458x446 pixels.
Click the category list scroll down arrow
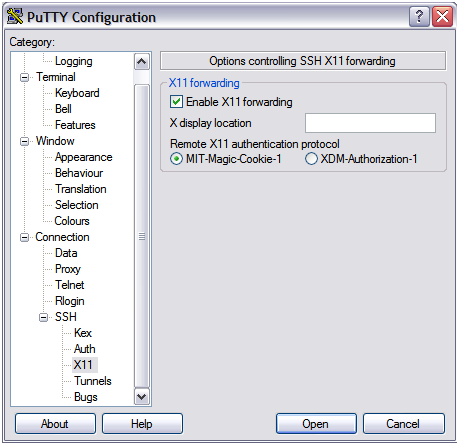142,397
